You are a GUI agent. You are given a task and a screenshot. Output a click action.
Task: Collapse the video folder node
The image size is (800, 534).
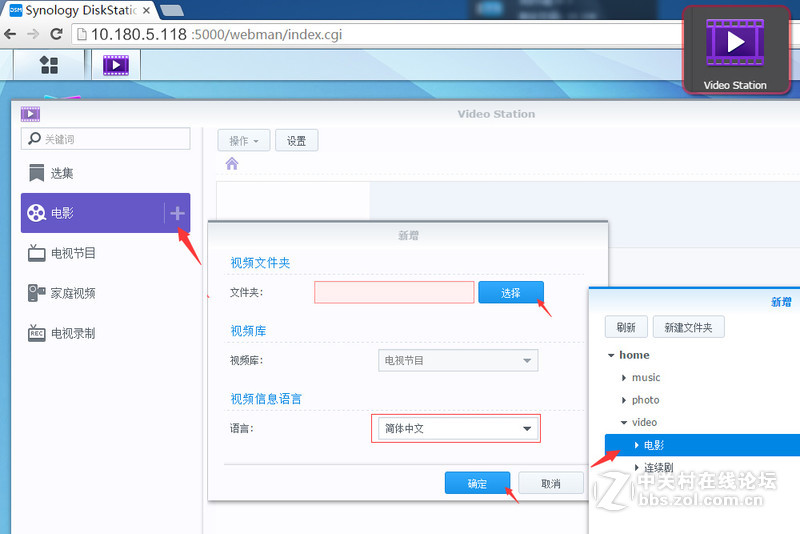[x=623, y=422]
